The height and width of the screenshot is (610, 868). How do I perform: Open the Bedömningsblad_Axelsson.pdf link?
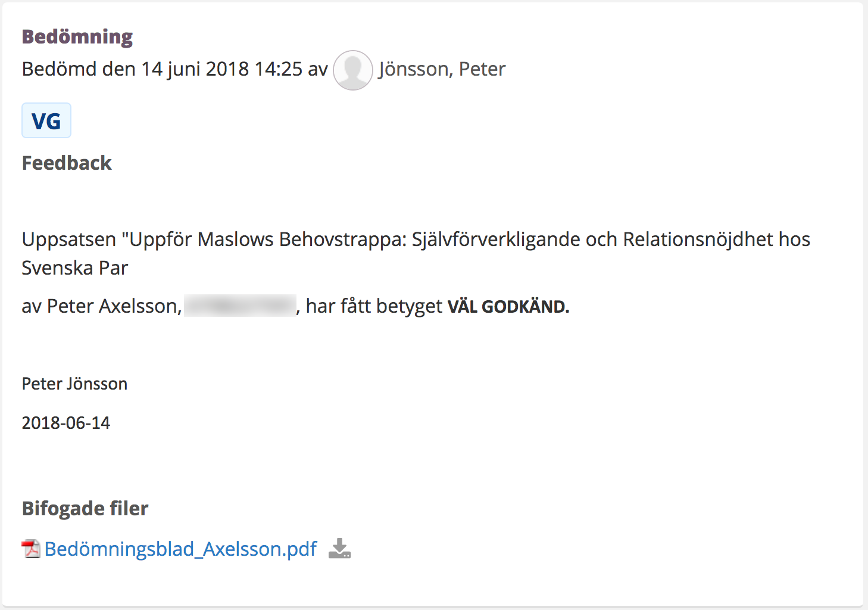pos(180,549)
